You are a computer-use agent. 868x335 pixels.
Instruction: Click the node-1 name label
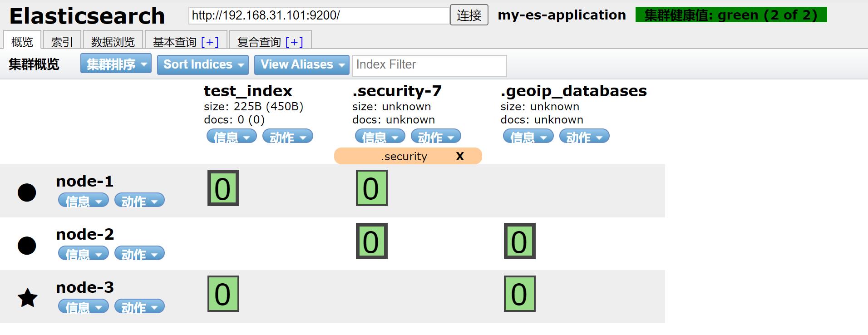(85, 181)
